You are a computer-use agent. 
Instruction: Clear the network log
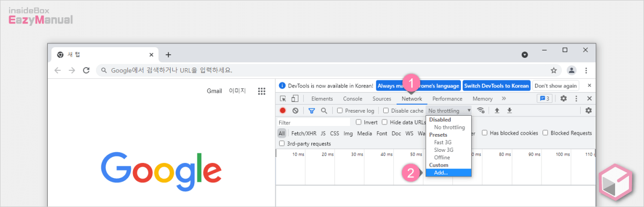[x=295, y=110]
